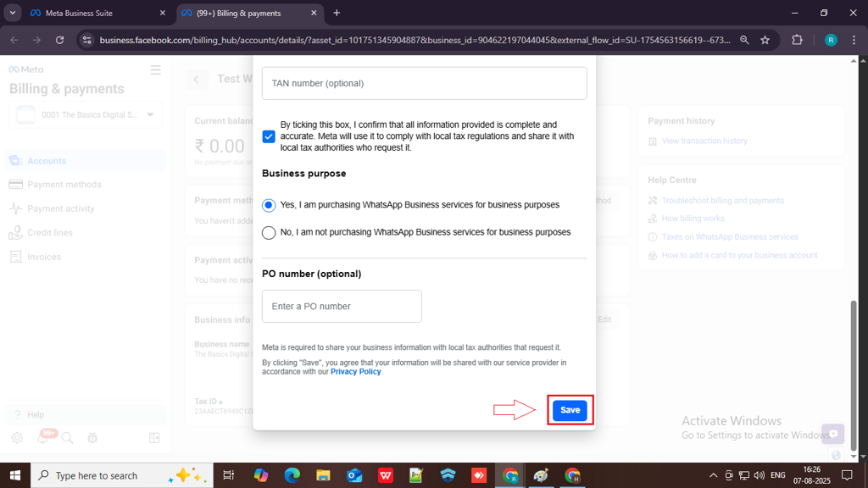Launch Microsoft Edge from the taskbar
The image size is (868, 488).
292,475
